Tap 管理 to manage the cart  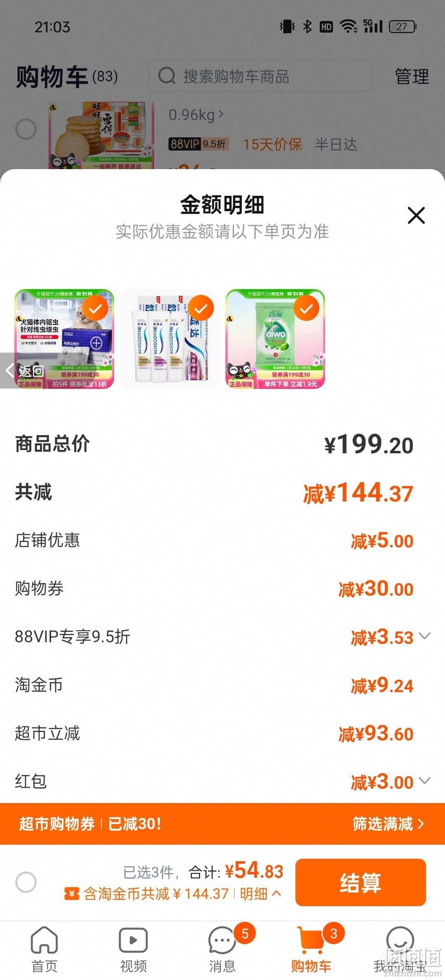(412, 76)
